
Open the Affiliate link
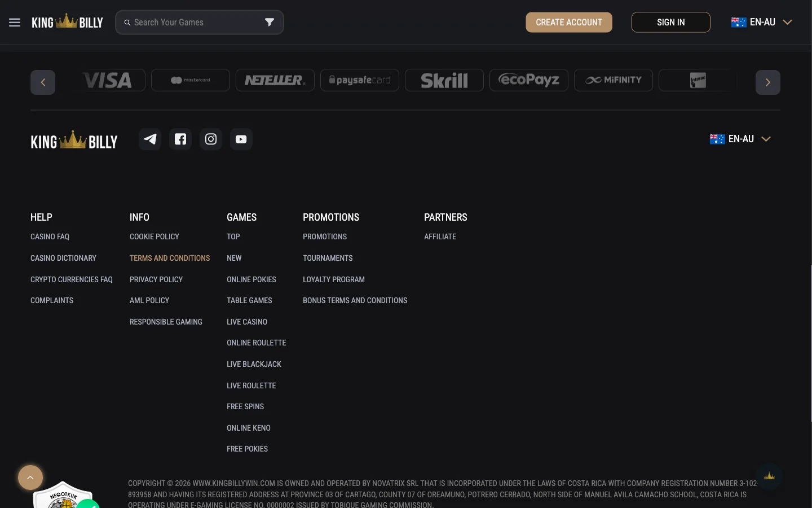click(x=440, y=237)
